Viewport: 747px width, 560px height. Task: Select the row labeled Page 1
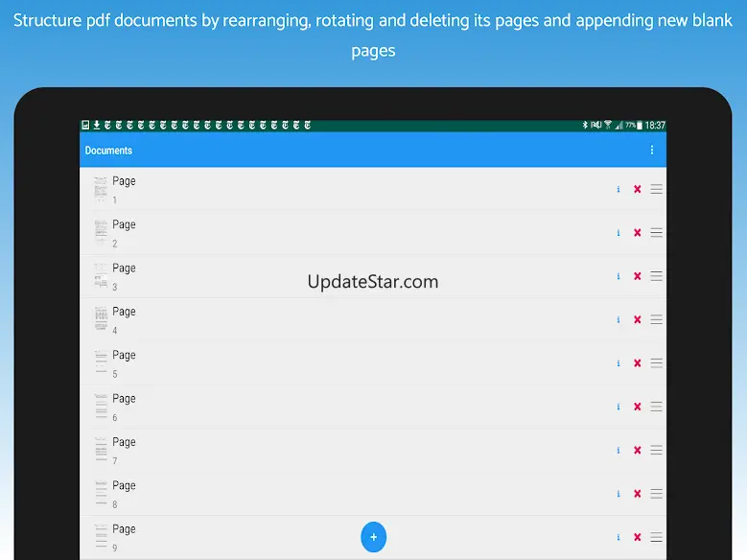point(373,189)
